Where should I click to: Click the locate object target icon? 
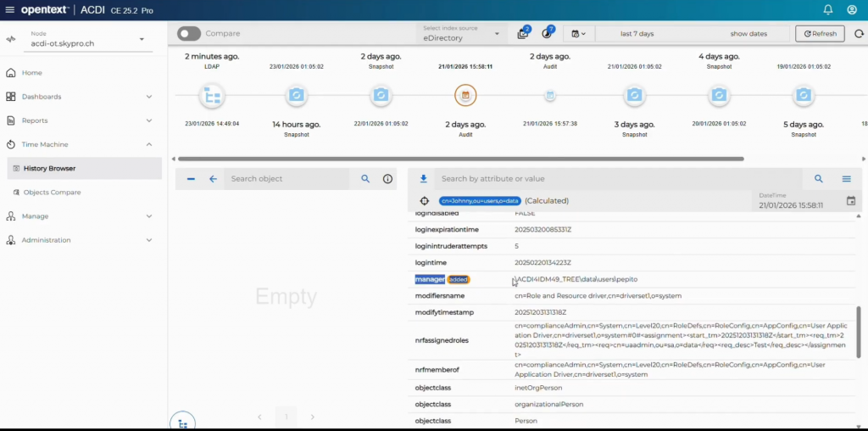click(425, 201)
